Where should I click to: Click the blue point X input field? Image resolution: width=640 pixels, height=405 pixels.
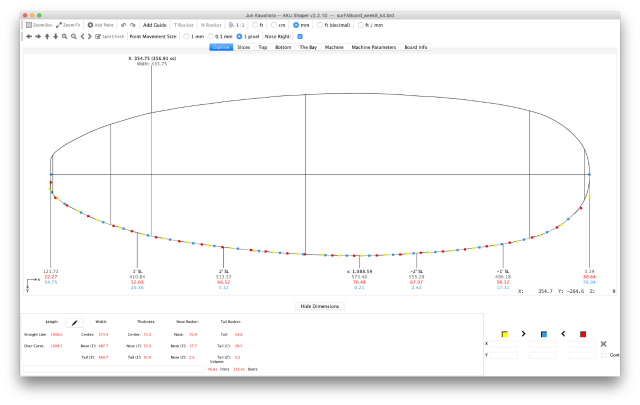pyautogui.click(x=543, y=344)
